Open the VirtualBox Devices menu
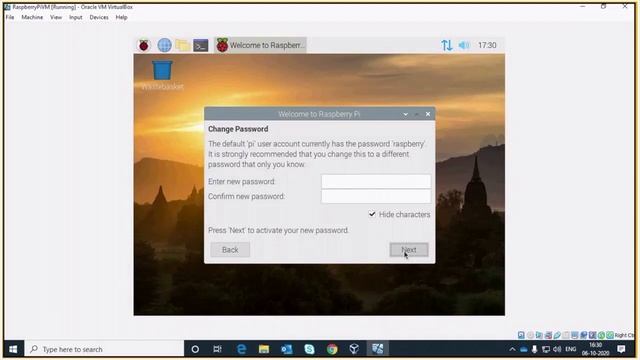 (99, 18)
